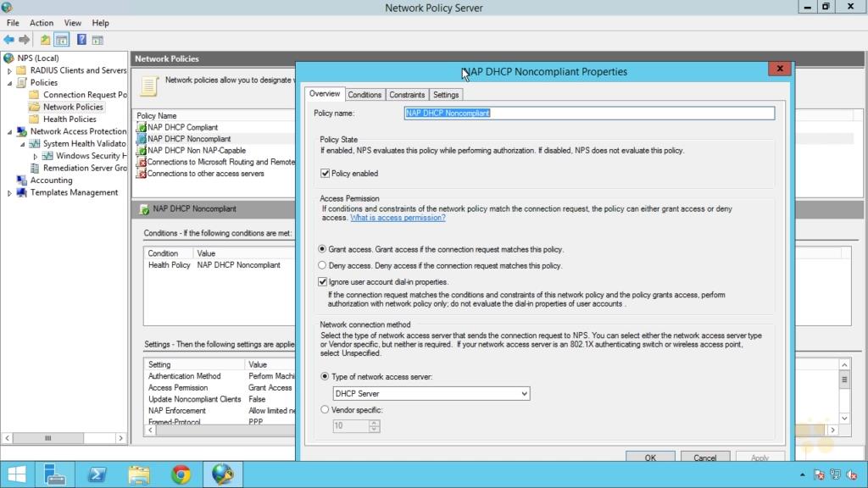Click the System Health Validators icon
Image resolution: width=868 pixels, height=488 pixels.
pos(35,143)
